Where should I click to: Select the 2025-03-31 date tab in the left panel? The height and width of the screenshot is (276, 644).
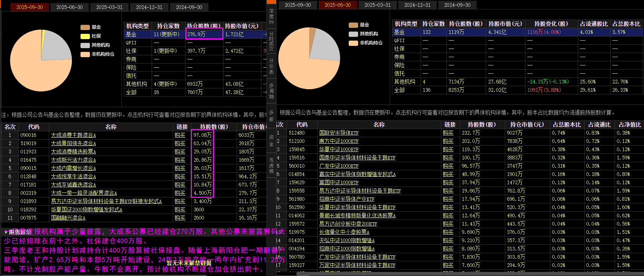pos(109,7)
